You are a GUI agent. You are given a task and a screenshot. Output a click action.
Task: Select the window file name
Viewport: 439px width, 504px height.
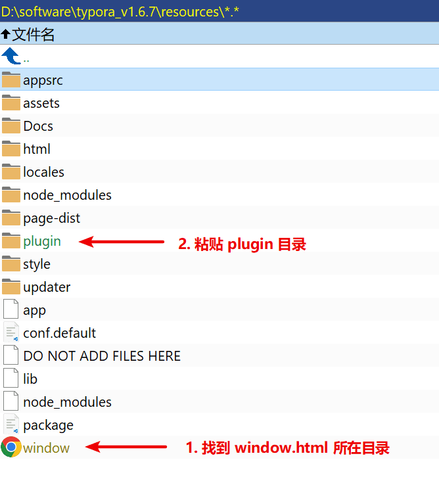(46, 448)
